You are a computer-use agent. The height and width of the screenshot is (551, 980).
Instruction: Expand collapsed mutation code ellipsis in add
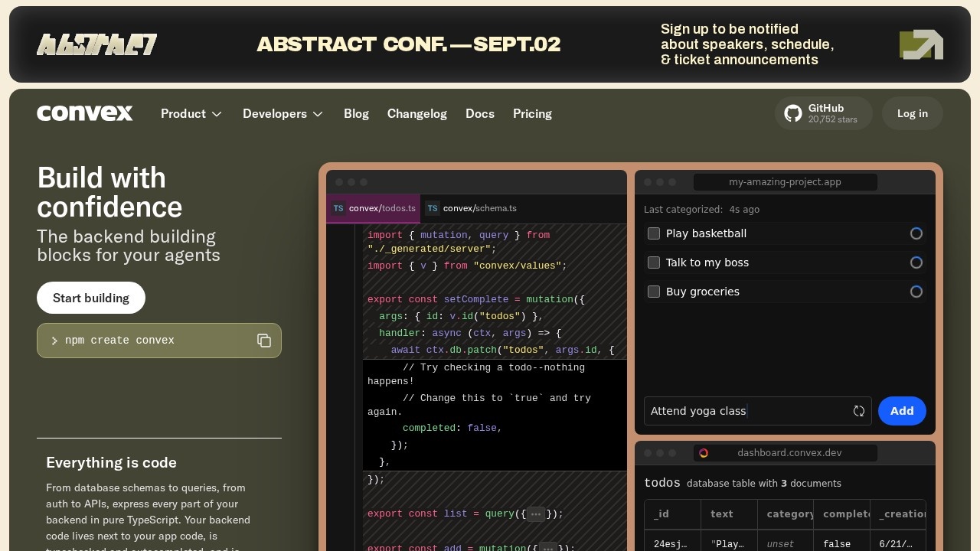[x=548, y=548]
